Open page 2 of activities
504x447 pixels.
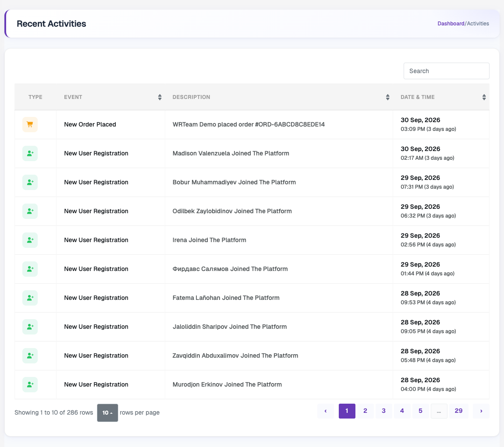pyautogui.click(x=365, y=411)
